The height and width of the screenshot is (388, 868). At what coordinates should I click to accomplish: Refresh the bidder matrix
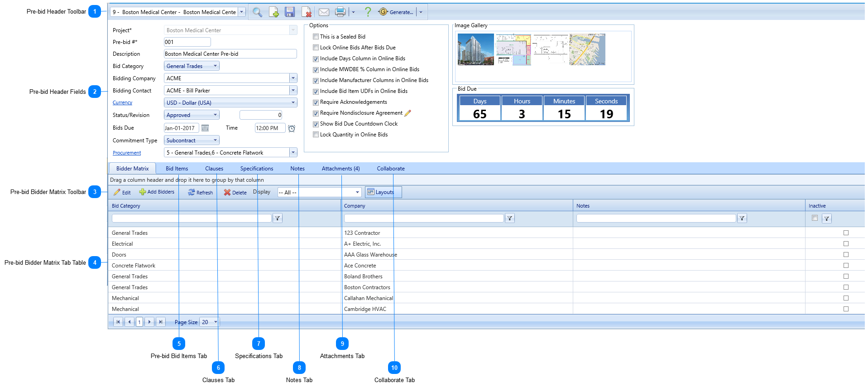coord(201,192)
